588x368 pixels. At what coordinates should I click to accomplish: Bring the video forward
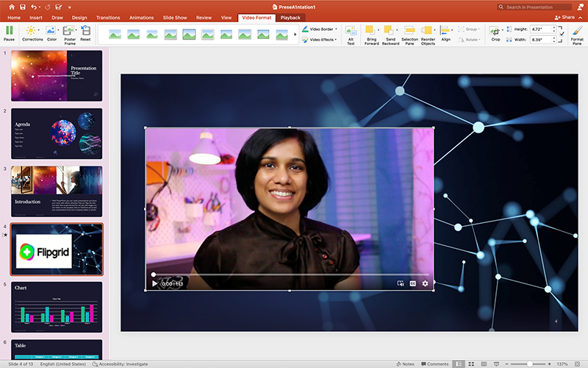pyautogui.click(x=370, y=35)
